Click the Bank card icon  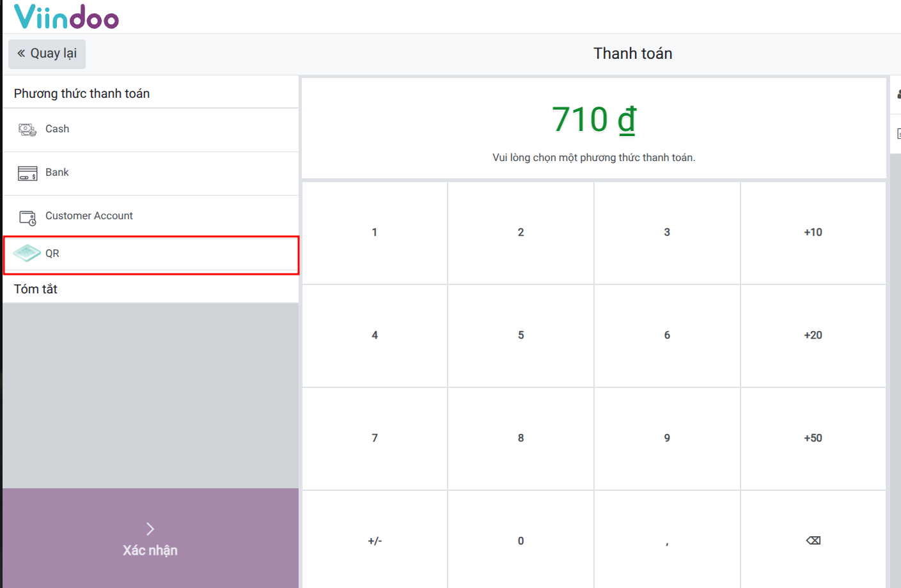[27, 173]
